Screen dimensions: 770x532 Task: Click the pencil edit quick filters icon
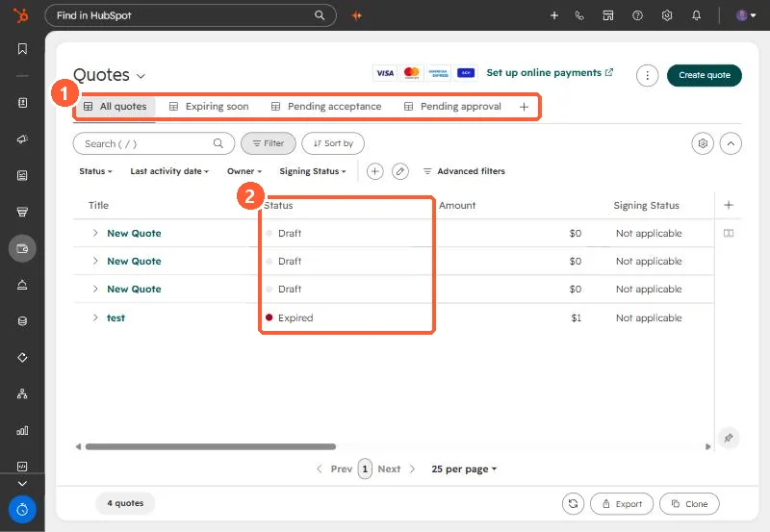[400, 171]
